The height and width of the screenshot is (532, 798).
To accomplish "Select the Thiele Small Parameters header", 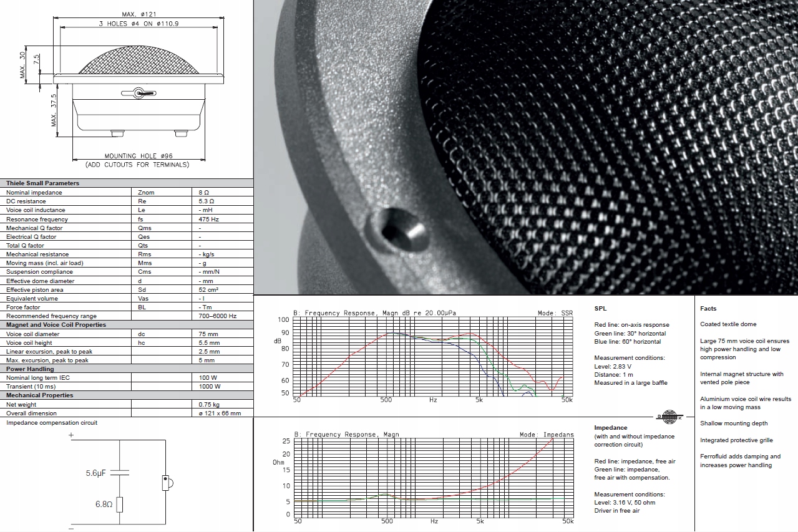I will coord(43,183).
